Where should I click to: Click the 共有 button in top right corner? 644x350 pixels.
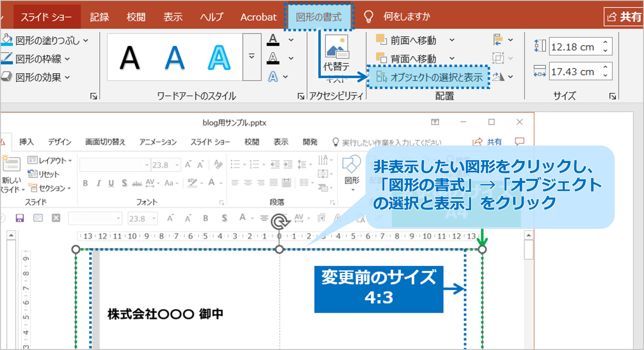tap(624, 17)
